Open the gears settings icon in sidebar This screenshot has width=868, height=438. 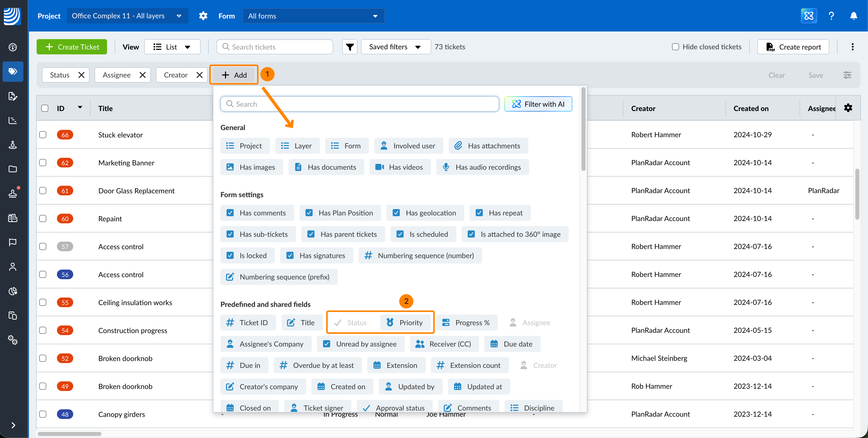pos(13,340)
